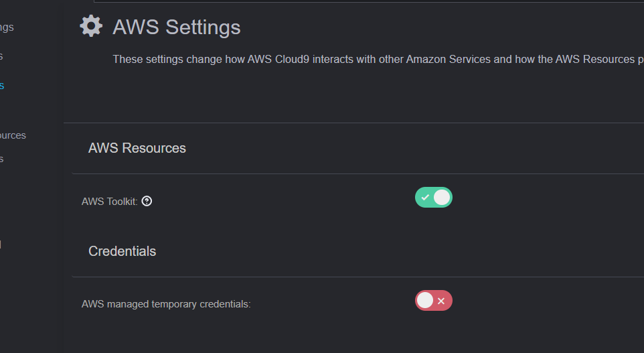The height and width of the screenshot is (353, 644).
Task: Disable the green AWS Toolkit toggle
Action: pos(434,198)
